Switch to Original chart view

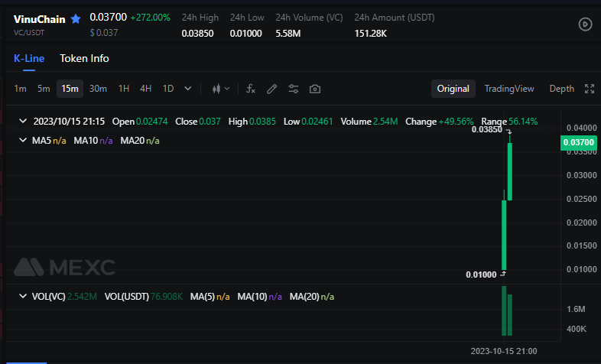pos(453,89)
